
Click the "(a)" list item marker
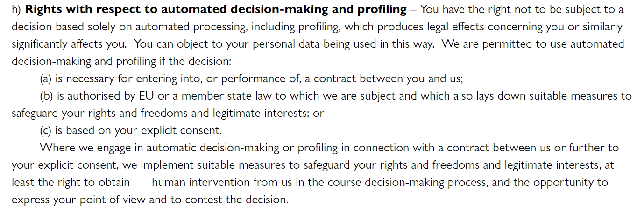[x=46, y=78]
